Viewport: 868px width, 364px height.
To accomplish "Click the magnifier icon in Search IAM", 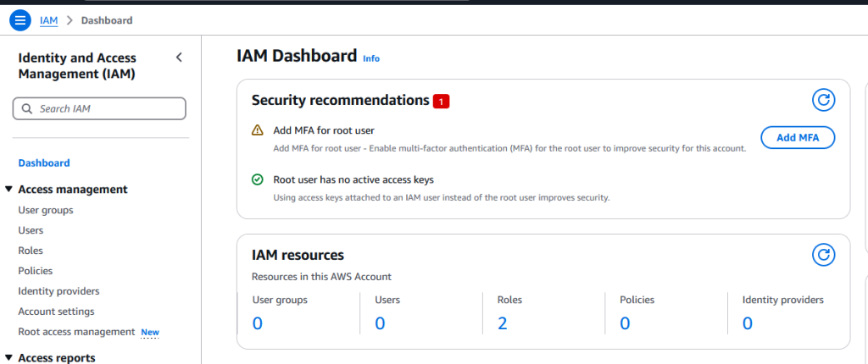I will click(x=26, y=109).
